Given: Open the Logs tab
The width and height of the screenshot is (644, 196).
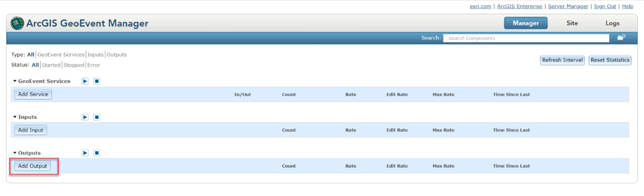Looking at the screenshot, I should click(612, 23).
